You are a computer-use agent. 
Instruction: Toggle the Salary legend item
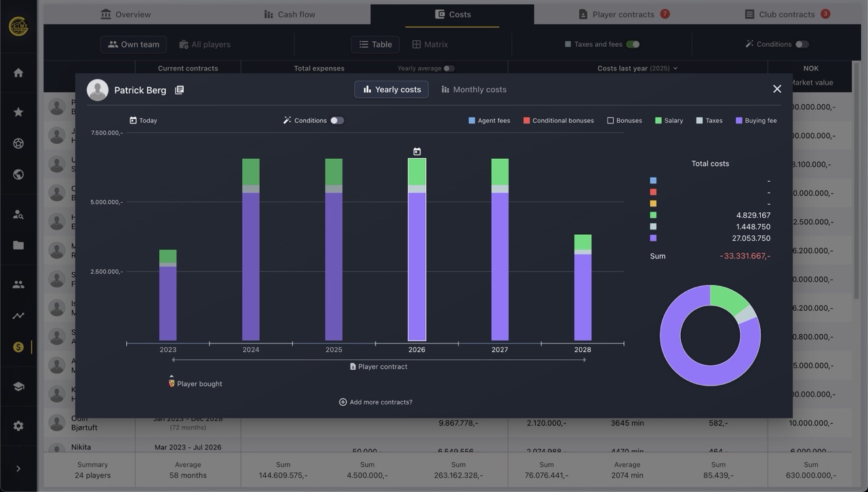[669, 121]
